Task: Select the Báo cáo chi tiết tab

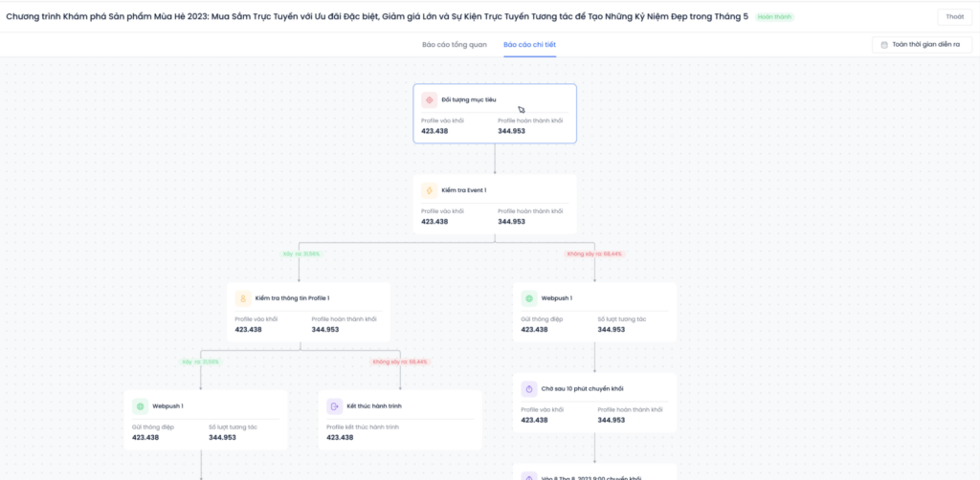Action: click(x=530, y=45)
